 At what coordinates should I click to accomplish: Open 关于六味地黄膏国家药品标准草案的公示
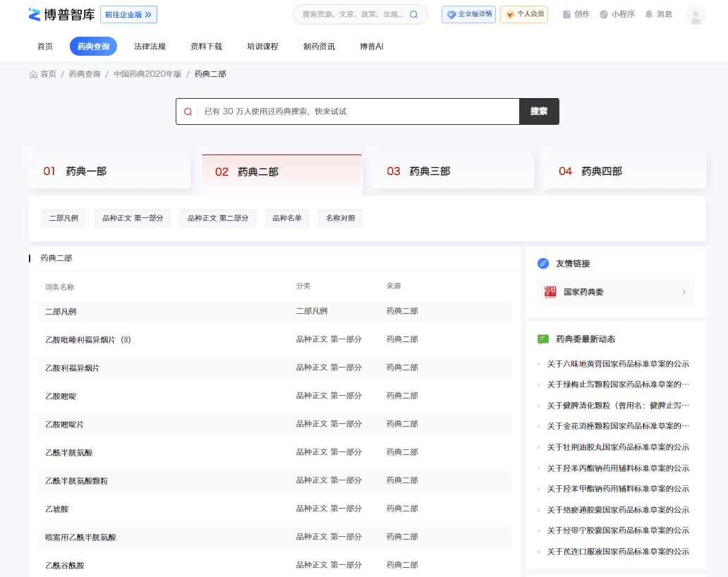[x=618, y=364]
